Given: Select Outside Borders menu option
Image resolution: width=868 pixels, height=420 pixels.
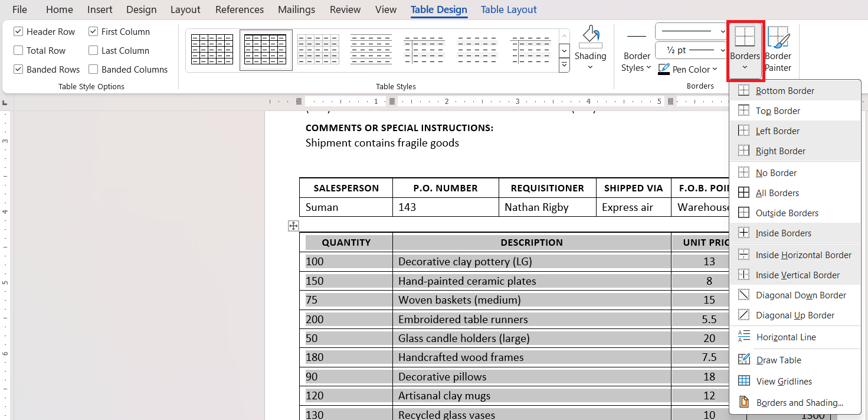Looking at the screenshot, I should point(795,213).
